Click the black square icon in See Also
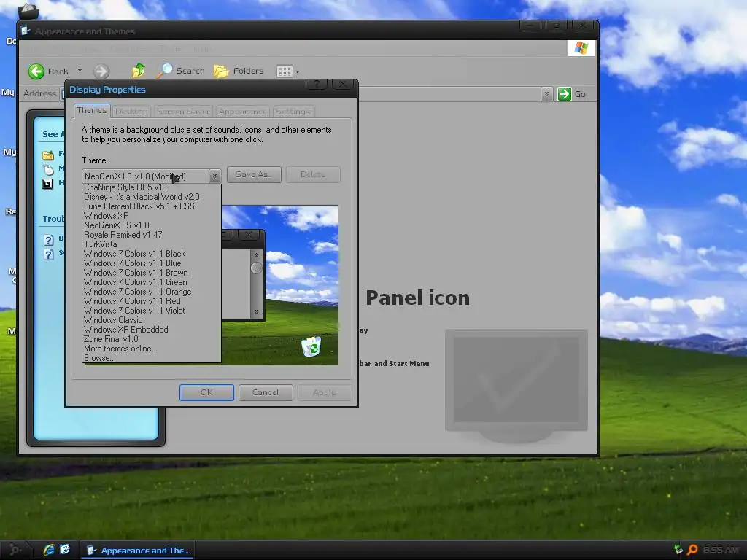Image resolution: width=747 pixels, height=560 pixels. (x=47, y=183)
